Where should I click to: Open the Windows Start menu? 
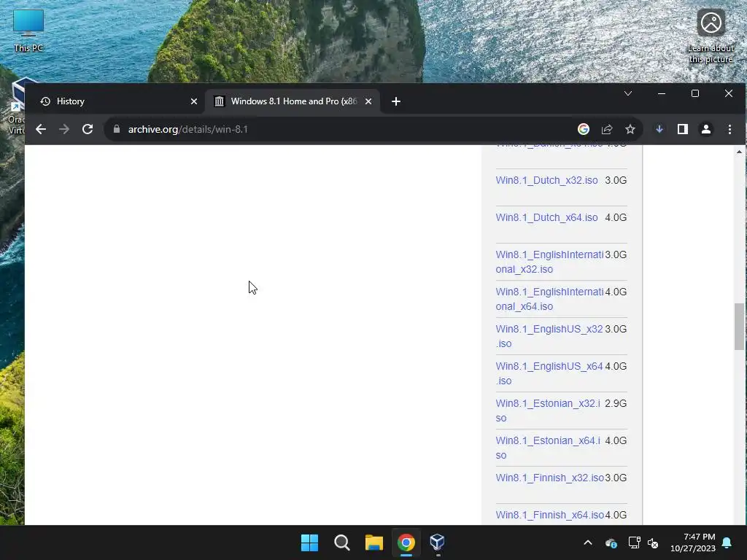click(x=309, y=542)
